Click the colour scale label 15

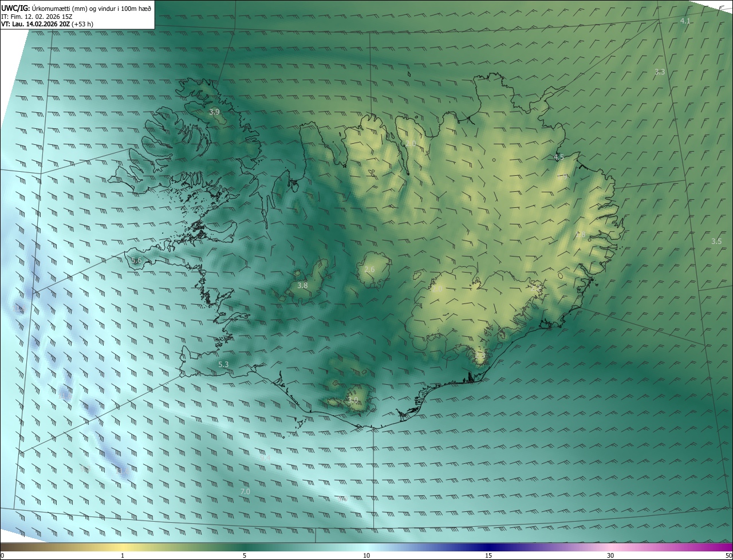tap(488, 555)
